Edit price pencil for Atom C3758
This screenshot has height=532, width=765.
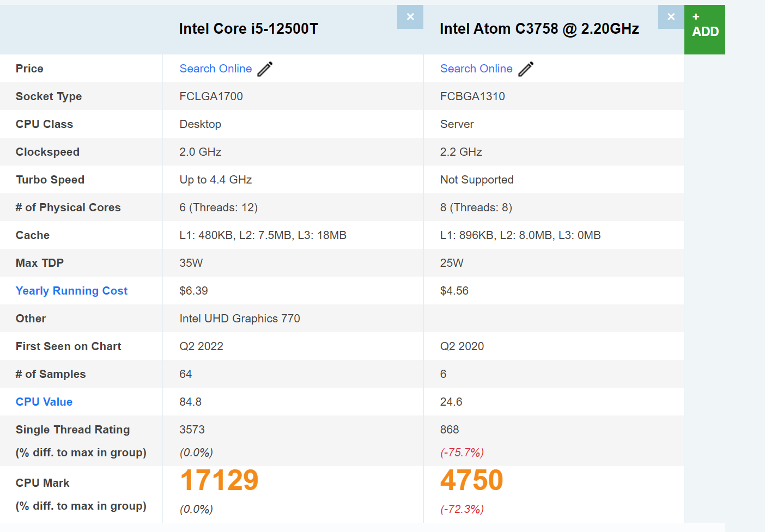[526, 69]
